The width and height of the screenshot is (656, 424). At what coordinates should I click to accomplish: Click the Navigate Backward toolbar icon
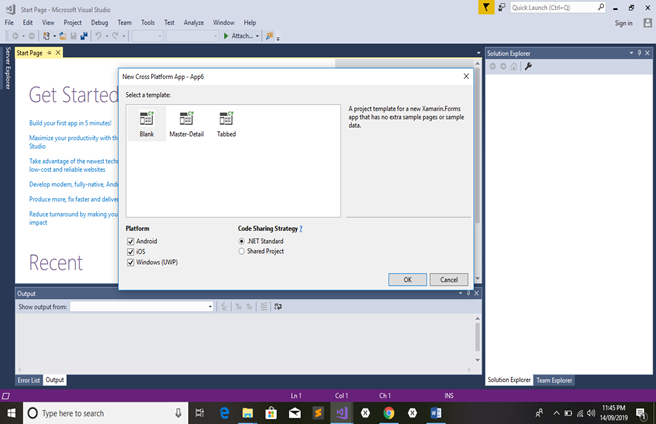pyautogui.click(x=15, y=36)
